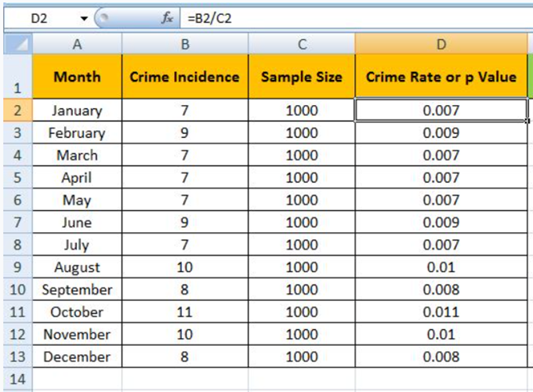Select the Crime Rate or p Value cell
533x392 pixels.
pos(441,77)
